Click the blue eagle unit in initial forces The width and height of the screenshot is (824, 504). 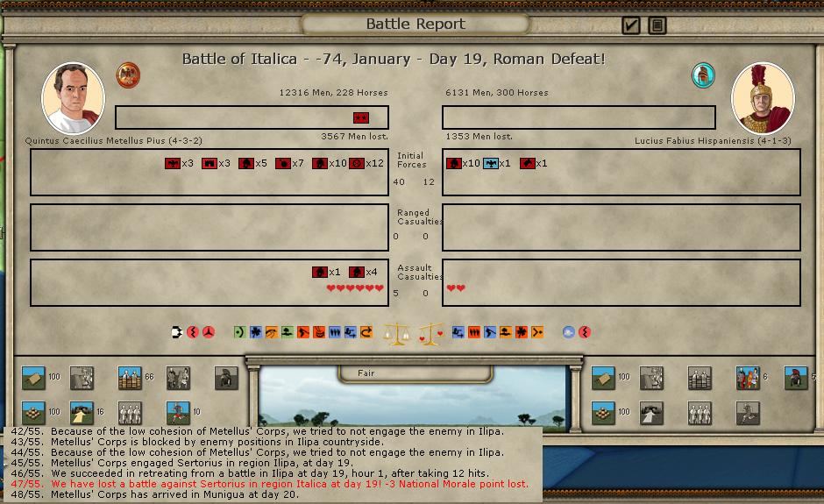[x=491, y=163]
